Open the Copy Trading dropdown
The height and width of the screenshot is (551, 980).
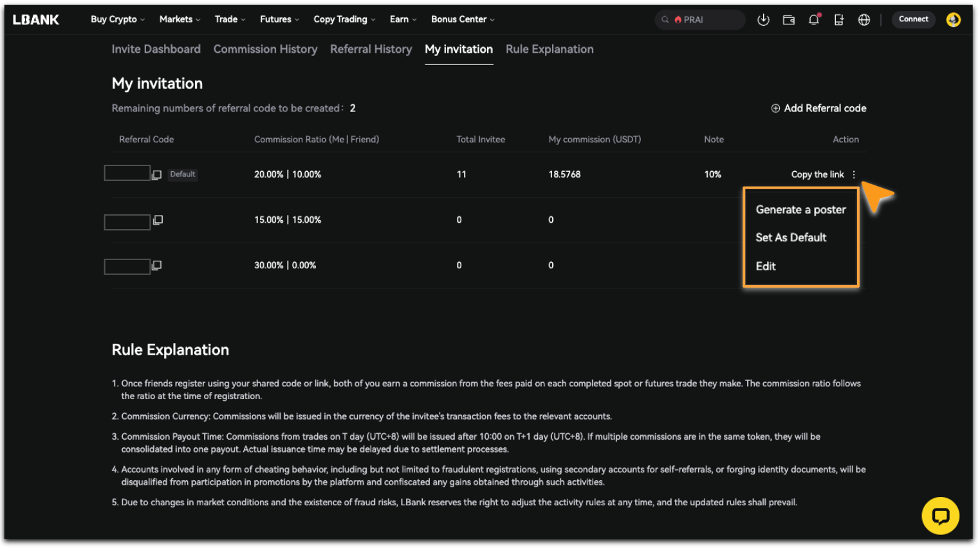[344, 19]
